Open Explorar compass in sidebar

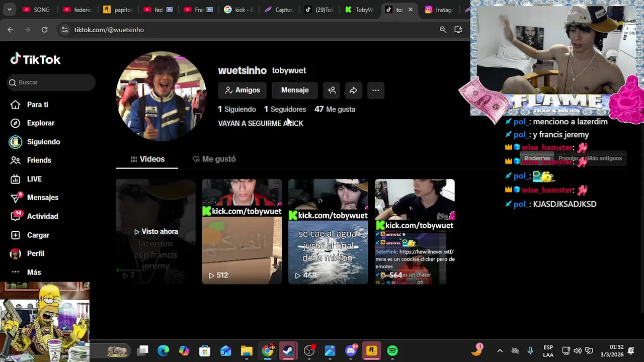tap(33, 123)
